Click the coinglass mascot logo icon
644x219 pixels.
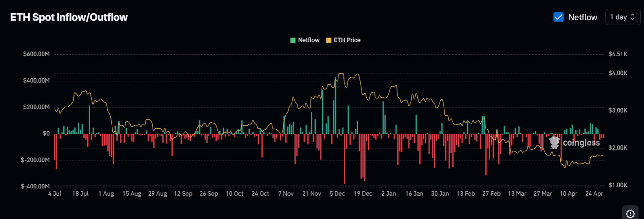(x=555, y=142)
